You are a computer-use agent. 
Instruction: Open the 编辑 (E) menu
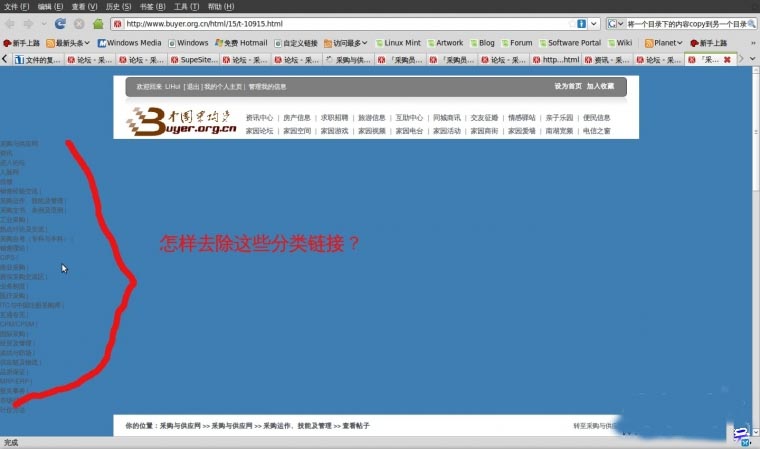coord(50,7)
